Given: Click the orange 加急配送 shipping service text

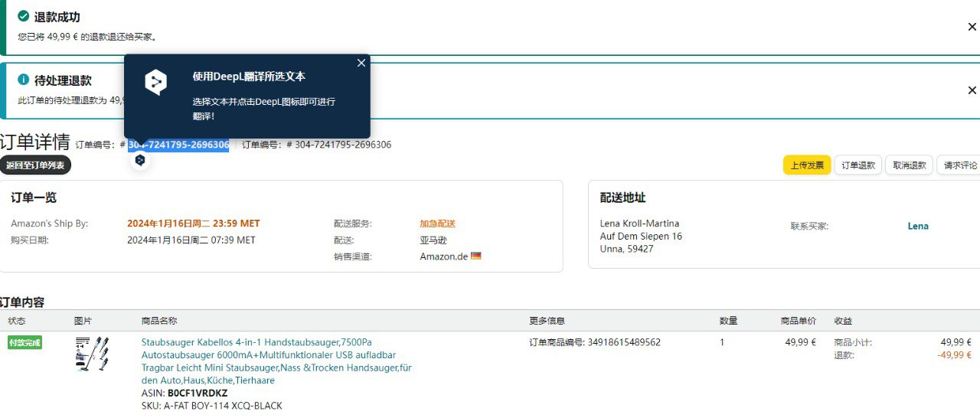Looking at the screenshot, I should 437,224.
